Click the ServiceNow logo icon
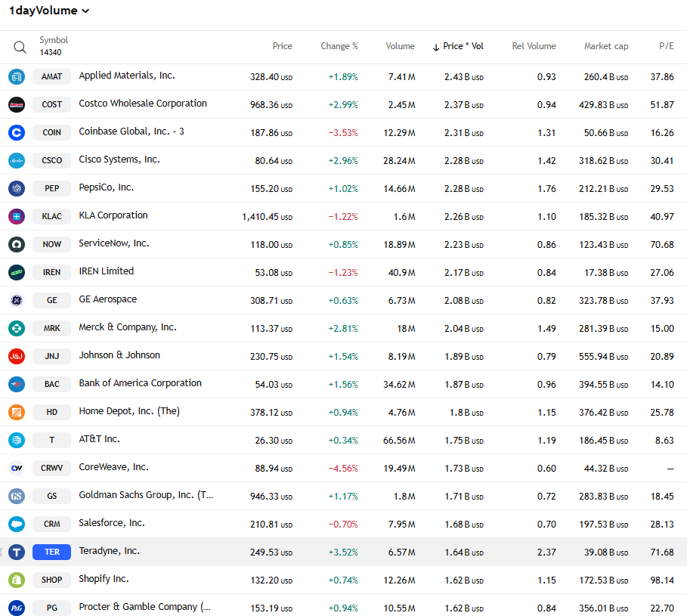The image size is (687, 616). [17, 244]
